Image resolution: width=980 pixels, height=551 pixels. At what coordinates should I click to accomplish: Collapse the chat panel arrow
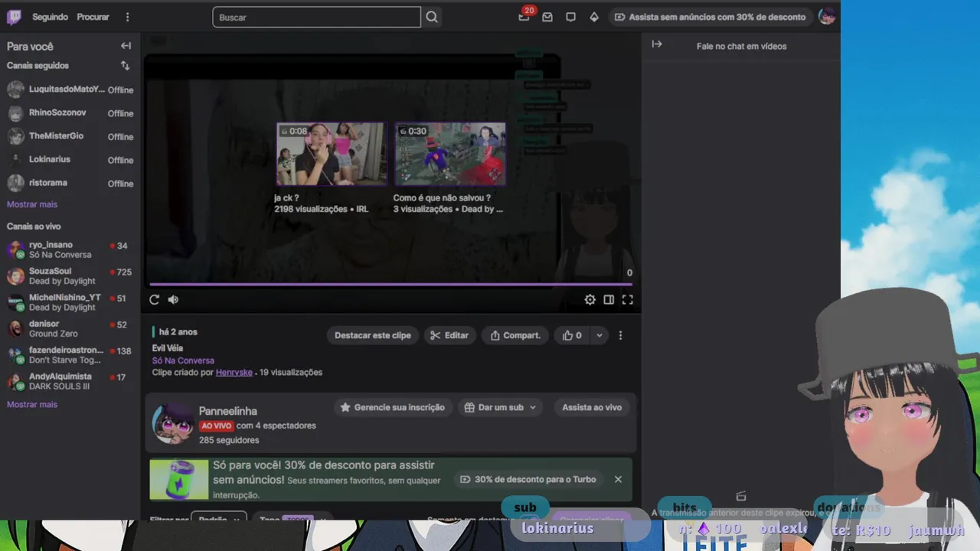pos(657,44)
